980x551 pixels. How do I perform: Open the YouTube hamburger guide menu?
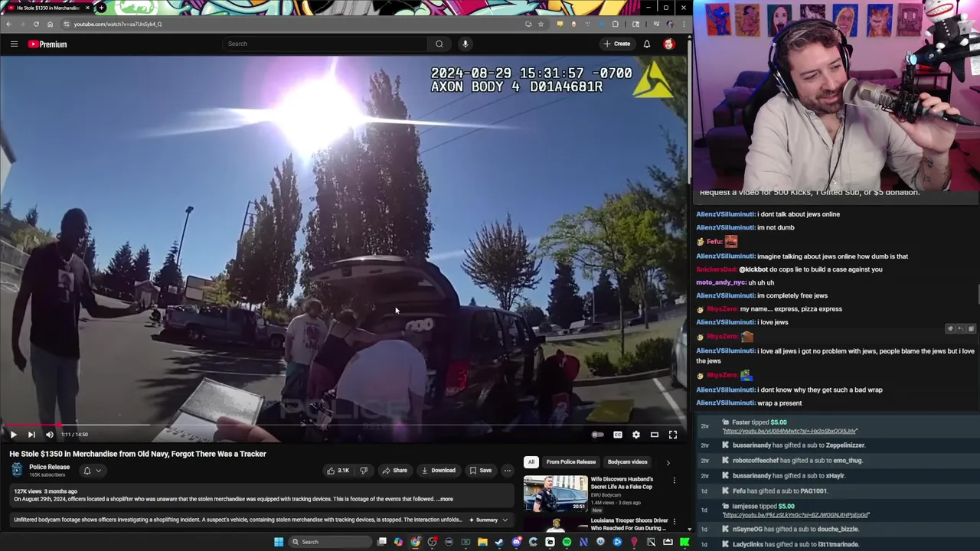[14, 44]
